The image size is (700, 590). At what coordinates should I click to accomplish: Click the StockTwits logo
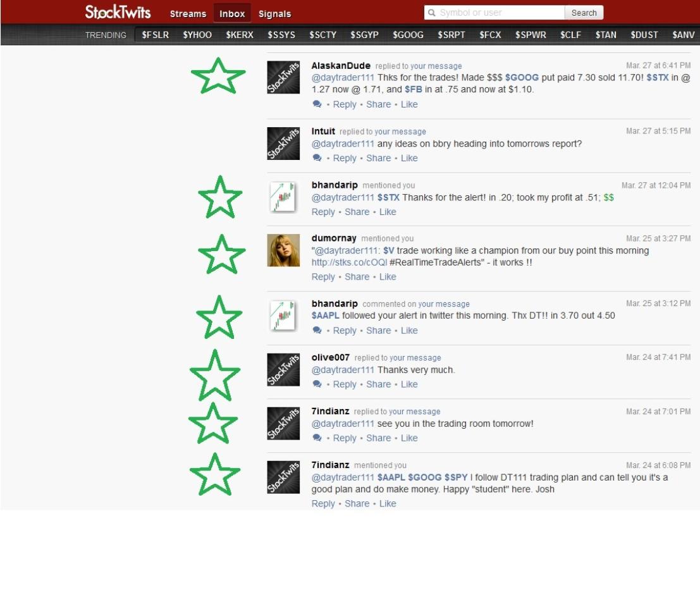[x=118, y=13]
